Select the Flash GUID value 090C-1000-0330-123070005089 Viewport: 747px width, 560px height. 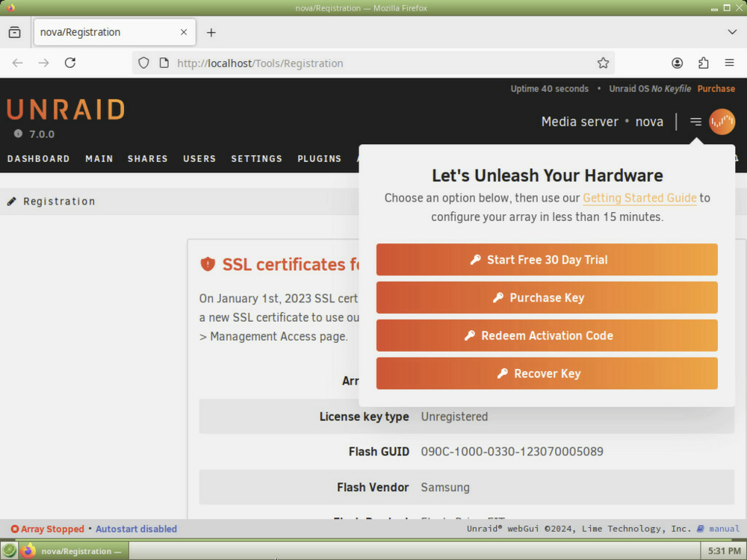[512, 452]
